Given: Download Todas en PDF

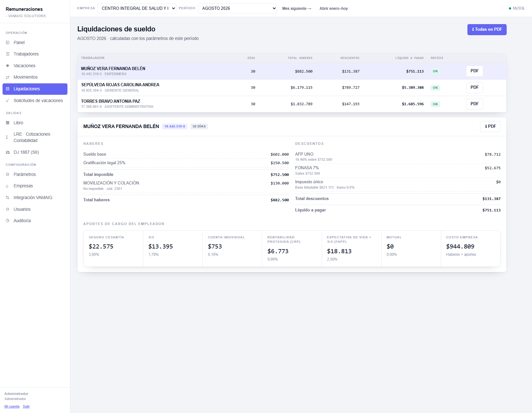Looking at the screenshot, I should pos(487,29).
